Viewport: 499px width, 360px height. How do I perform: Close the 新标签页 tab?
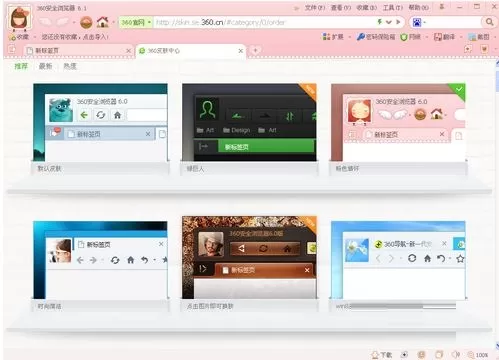[x=128, y=51]
